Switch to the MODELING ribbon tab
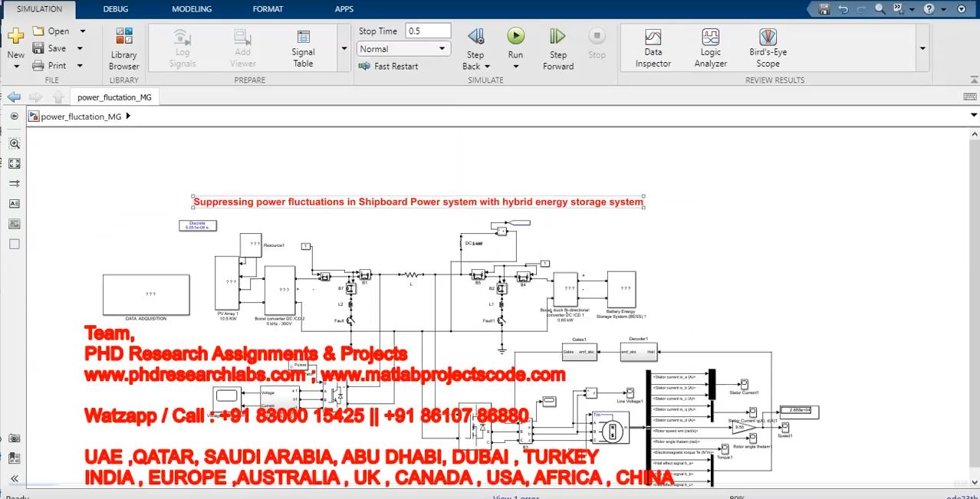 click(x=192, y=9)
